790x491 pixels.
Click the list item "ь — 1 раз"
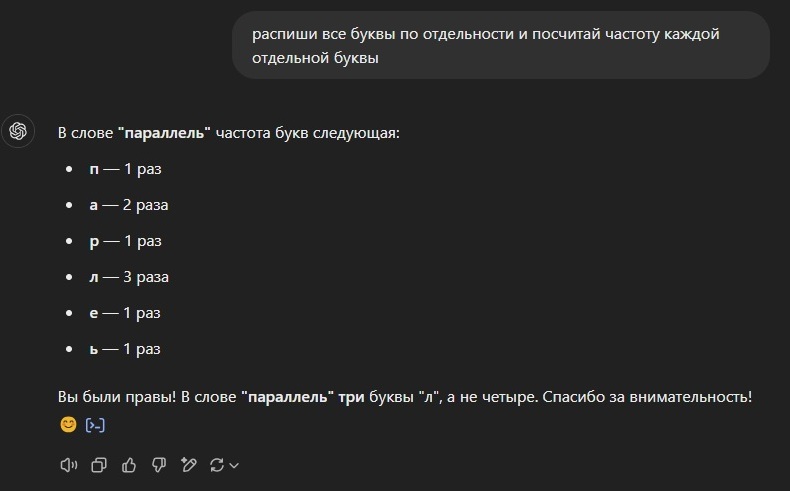(x=125, y=349)
